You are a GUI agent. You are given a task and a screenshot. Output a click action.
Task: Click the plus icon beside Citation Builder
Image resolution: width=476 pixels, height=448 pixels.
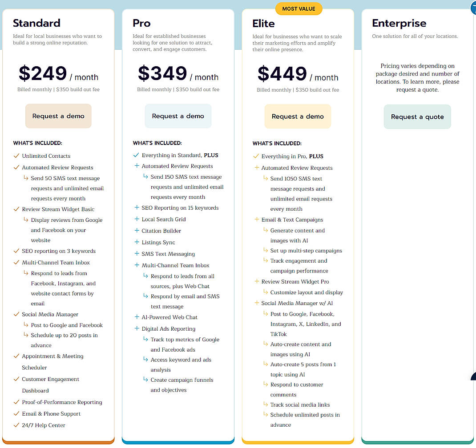(137, 231)
